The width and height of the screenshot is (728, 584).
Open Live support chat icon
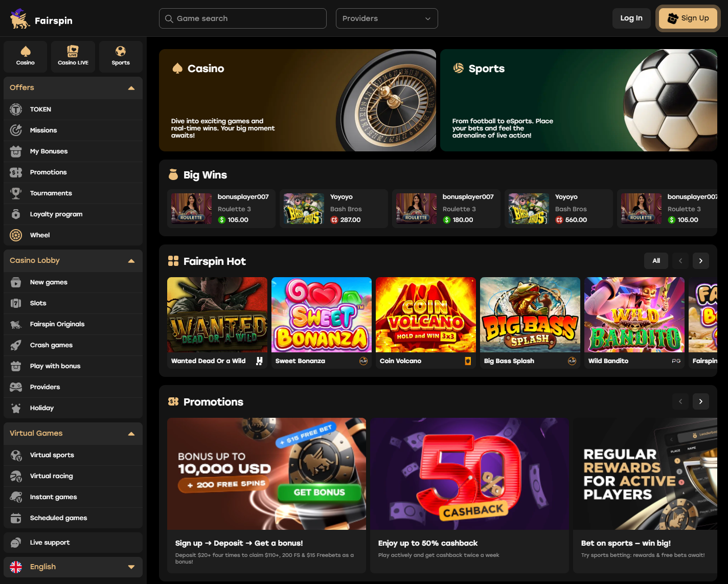point(16,543)
